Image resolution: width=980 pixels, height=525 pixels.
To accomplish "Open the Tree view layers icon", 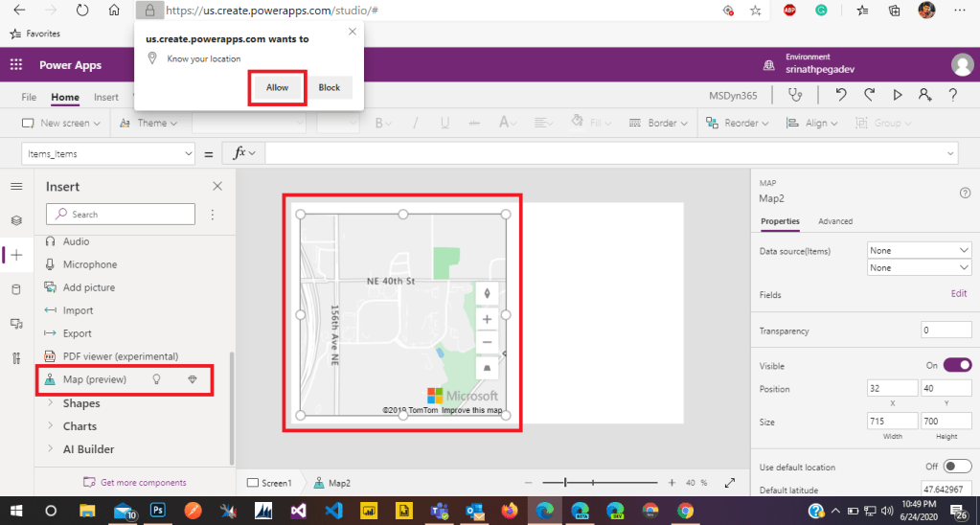I will (16, 220).
